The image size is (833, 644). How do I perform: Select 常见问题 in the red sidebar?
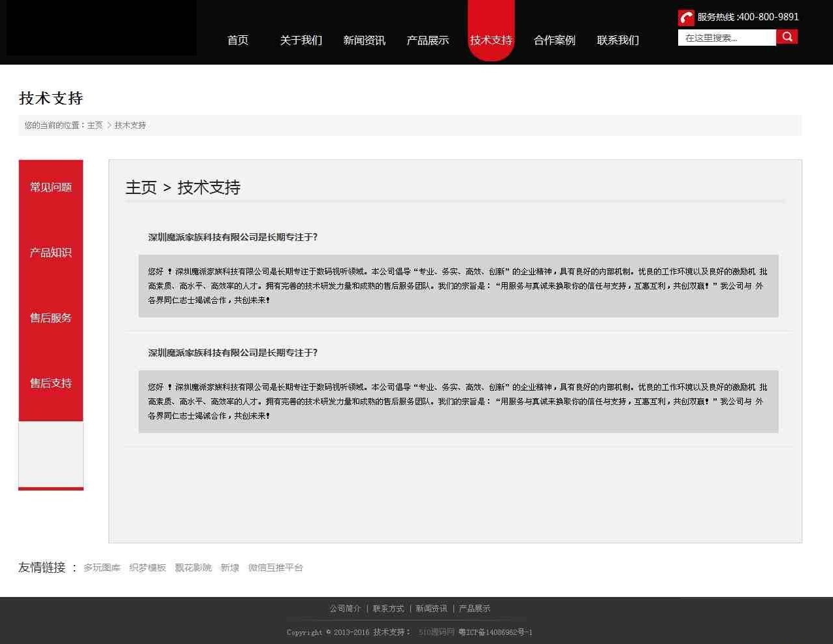51,187
